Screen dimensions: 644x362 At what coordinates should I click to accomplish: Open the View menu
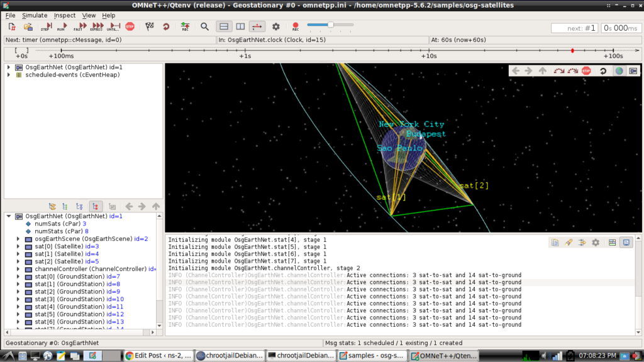89,15
